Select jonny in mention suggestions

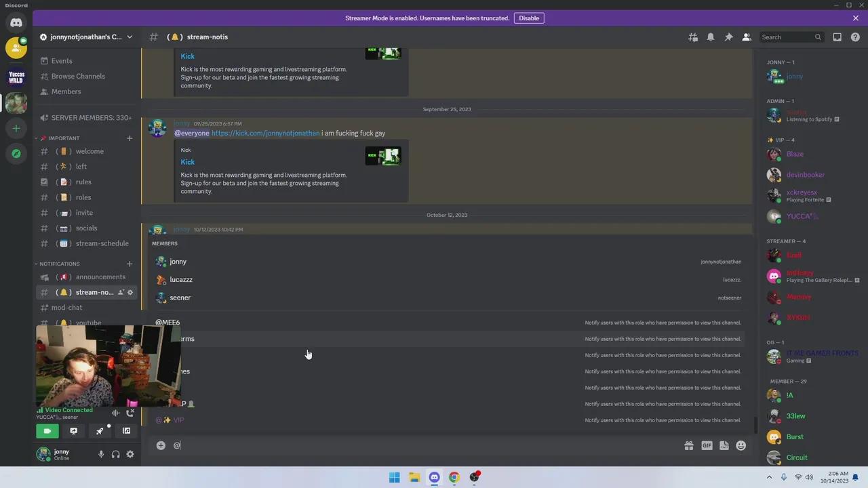[448, 262]
